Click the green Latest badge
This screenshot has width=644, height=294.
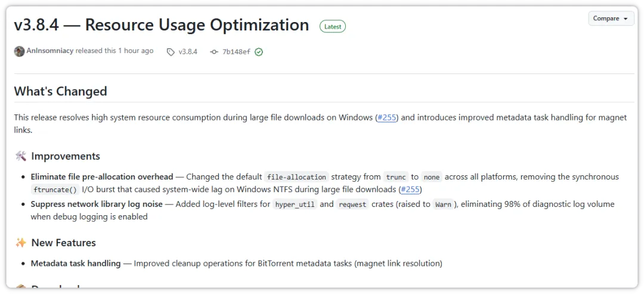[x=333, y=26]
